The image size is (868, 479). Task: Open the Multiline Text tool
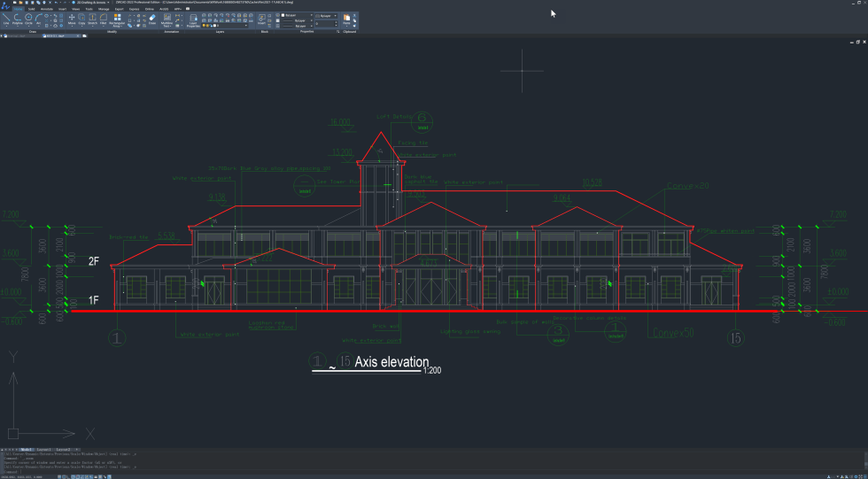[x=166, y=19]
